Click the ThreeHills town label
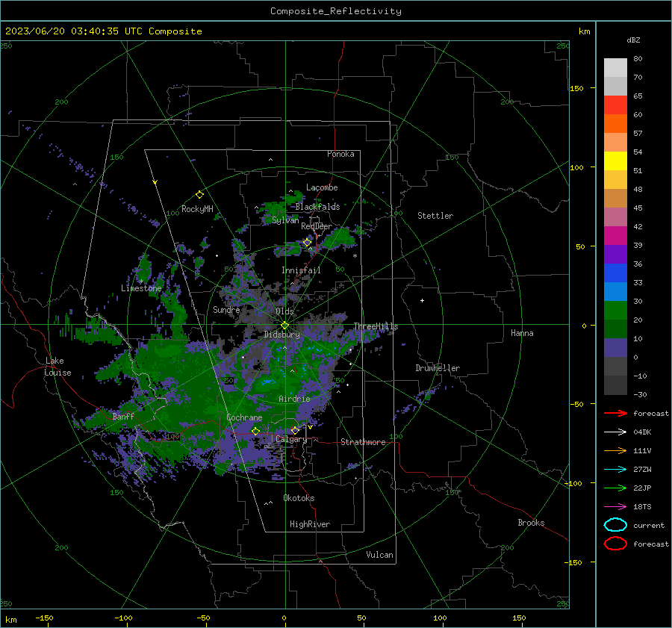This screenshot has height=628, width=672. 376,326
